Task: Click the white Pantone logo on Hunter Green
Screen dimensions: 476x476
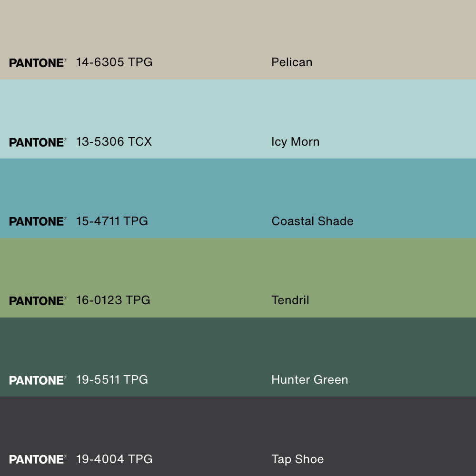Action: click(x=38, y=380)
